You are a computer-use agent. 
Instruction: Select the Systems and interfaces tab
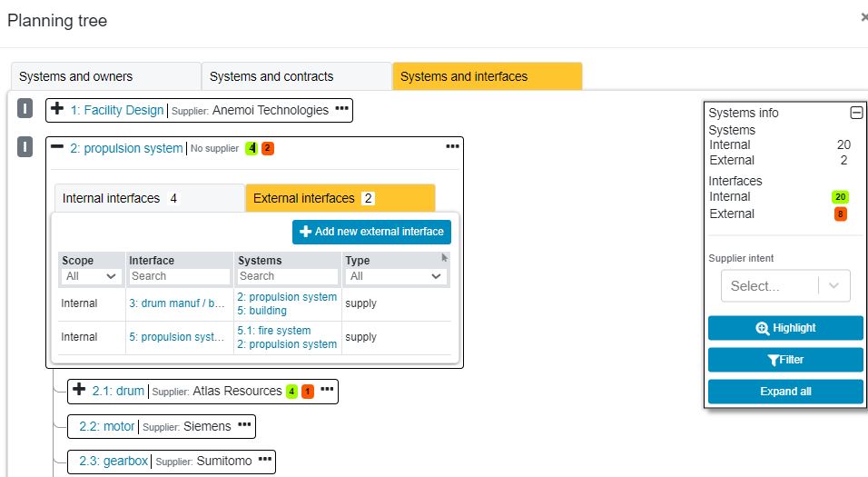488,76
